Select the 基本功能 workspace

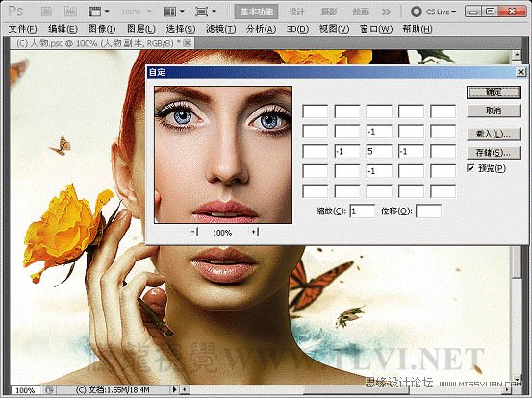(x=256, y=12)
